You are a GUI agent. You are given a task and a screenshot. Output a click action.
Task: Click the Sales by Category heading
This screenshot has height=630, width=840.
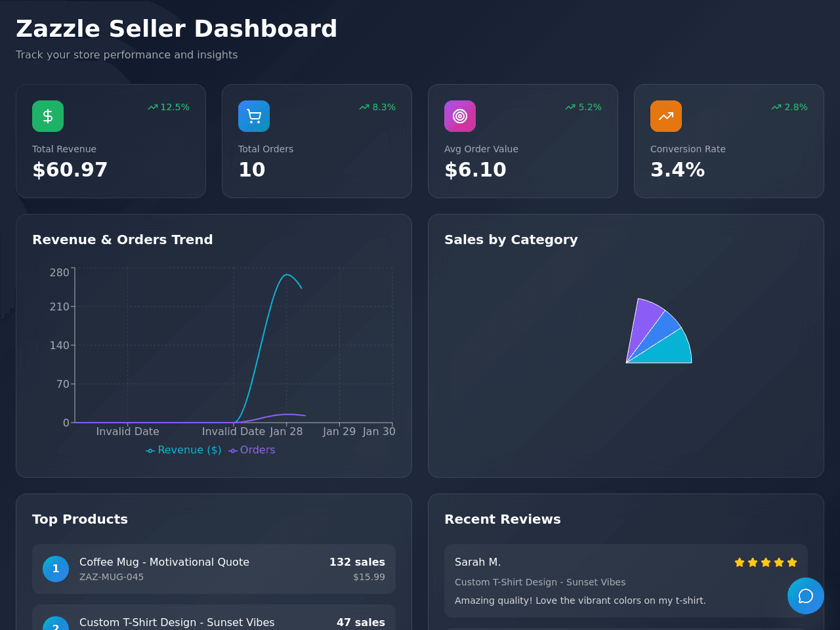pyautogui.click(x=511, y=240)
